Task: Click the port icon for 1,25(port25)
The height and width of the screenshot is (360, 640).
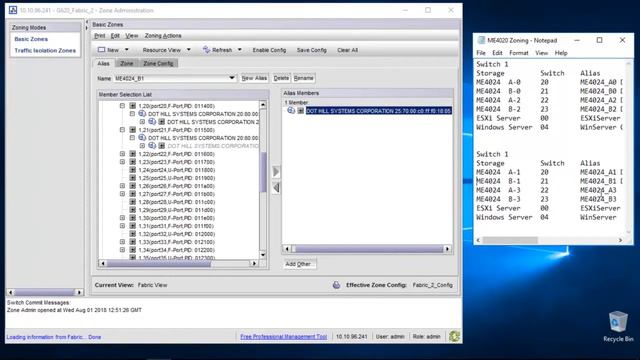Action: (x=133, y=178)
